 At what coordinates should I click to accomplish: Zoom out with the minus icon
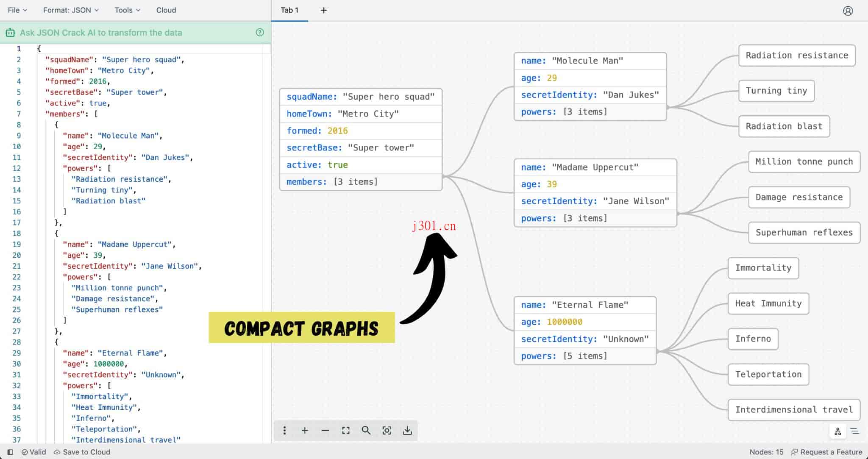[x=325, y=430]
